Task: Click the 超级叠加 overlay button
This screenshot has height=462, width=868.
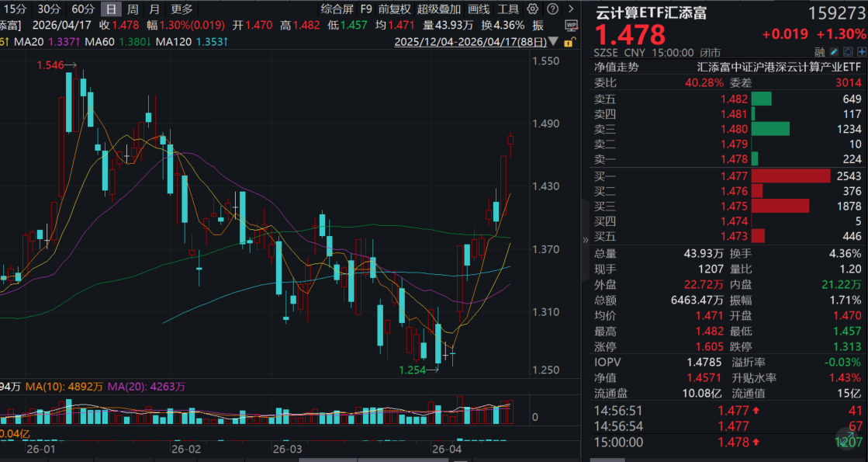Action: [439, 9]
